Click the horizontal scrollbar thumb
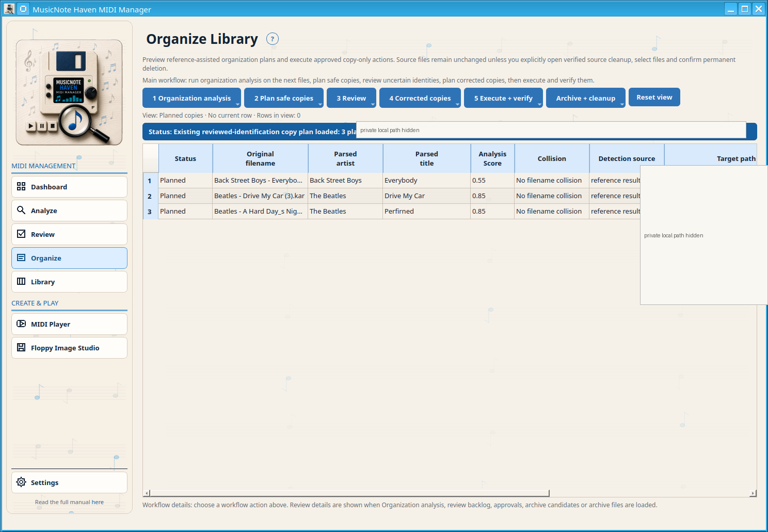Viewport: 768px width, 532px height. (x=349, y=493)
